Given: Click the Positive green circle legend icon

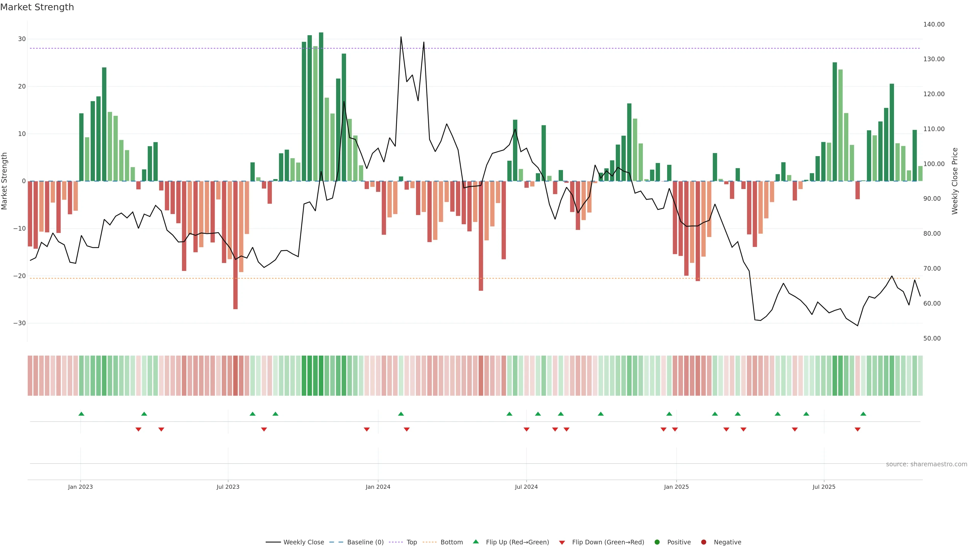Looking at the screenshot, I should (x=657, y=542).
